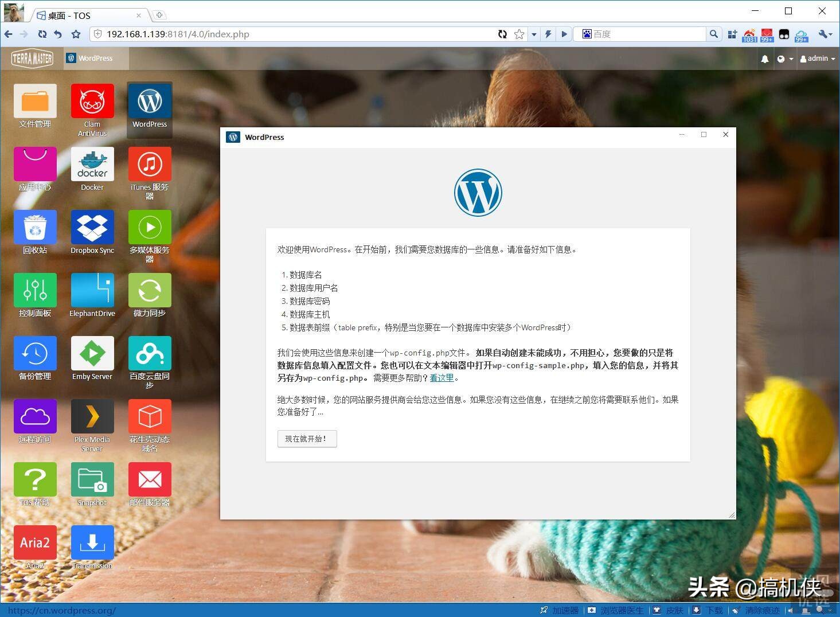Open the Snapshot tool
The image size is (840, 617).
[x=92, y=481]
